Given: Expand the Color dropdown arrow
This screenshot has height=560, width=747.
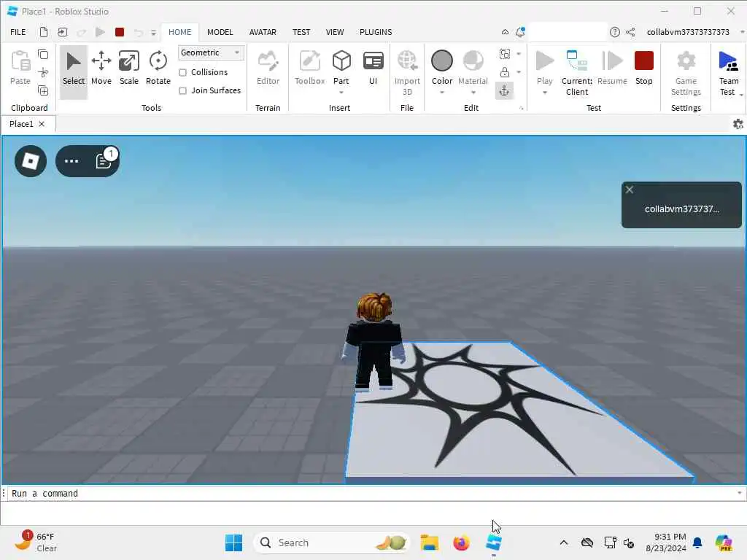Looking at the screenshot, I should point(441,93).
